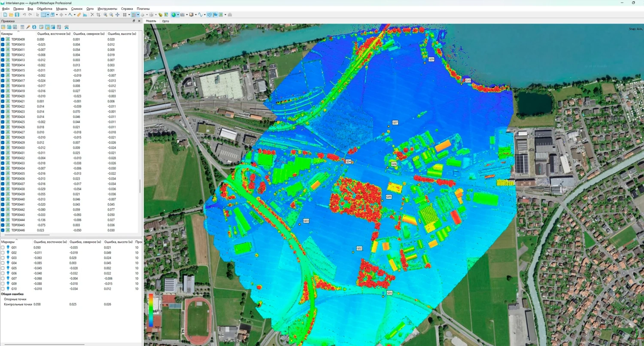Select camera row TDP00444
This screenshot has height=346, width=644.
(69, 220)
